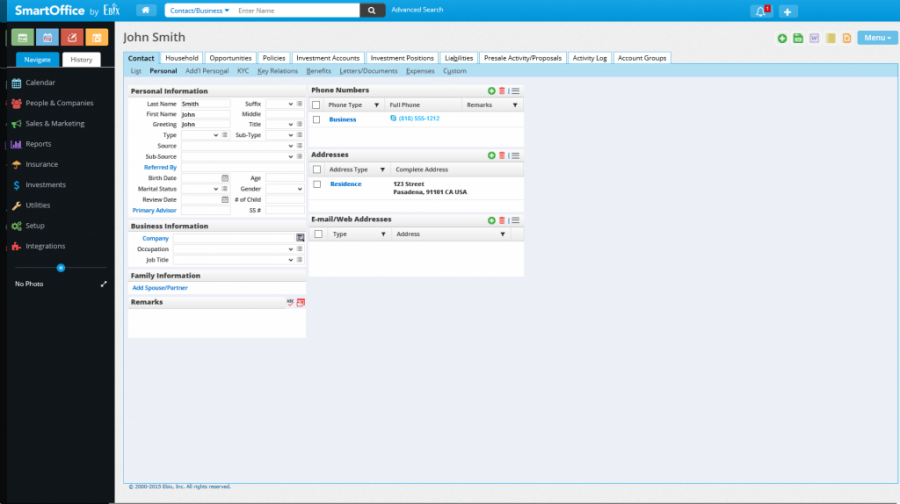Viewport: 900px width, 504px height.
Task: Click the orange shortcut icon in sidebar
Action: click(x=96, y=37)
